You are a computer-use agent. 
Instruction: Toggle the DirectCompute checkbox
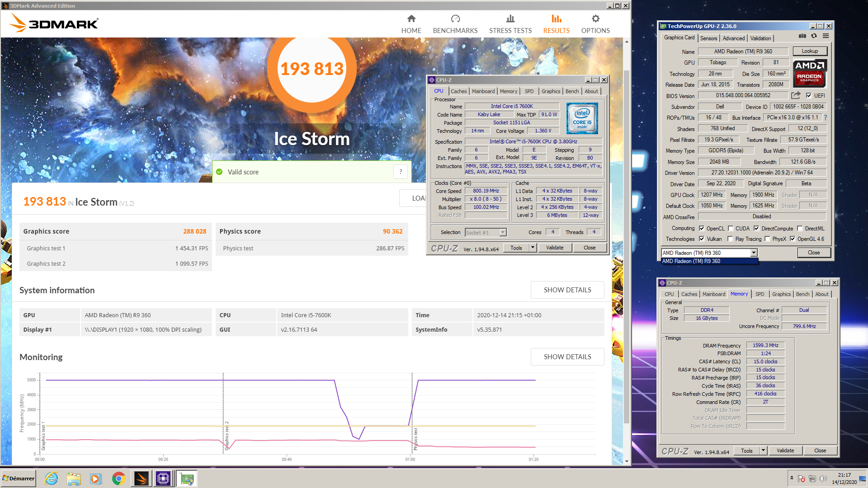[756, 228]
